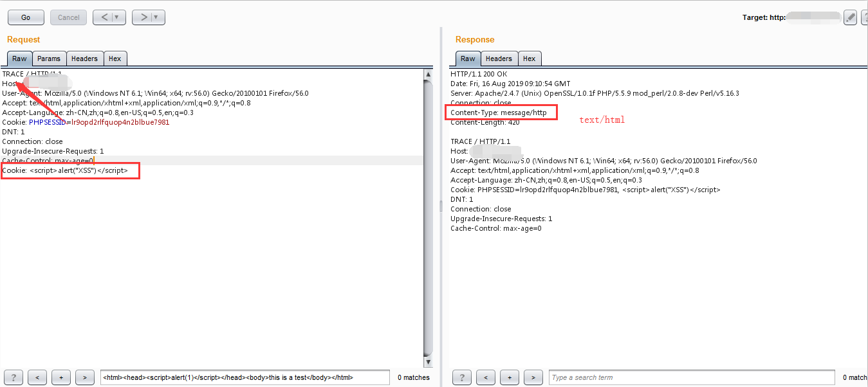Image resolution: width=868 pixels, height=387 pixels.
Task: Click the PHPSESSID cookie line in request
Action: click(86, 122)
